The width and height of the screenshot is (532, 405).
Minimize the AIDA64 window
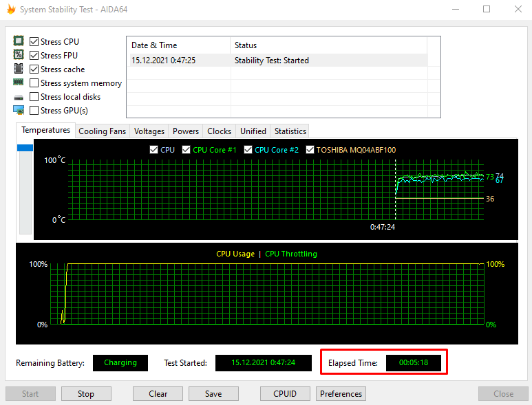click(456, 9)
